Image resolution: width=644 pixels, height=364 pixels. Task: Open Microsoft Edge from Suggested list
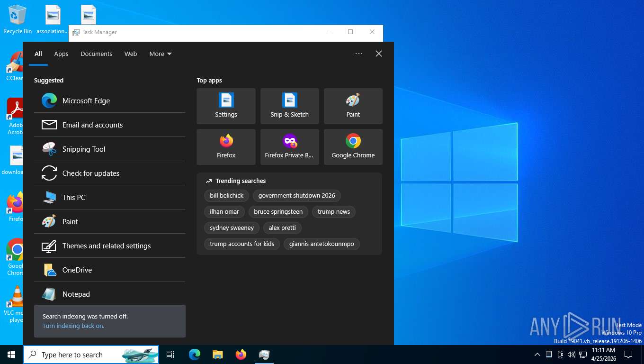point(109,100)
